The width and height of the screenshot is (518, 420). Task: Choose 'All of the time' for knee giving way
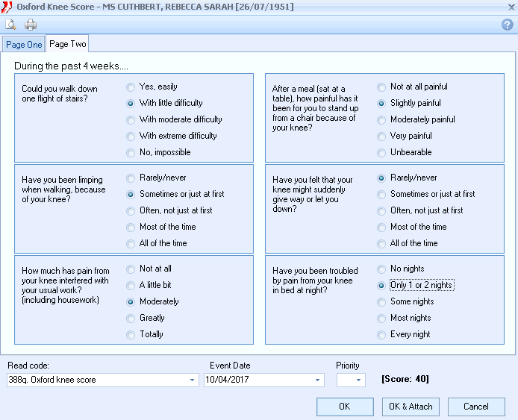(x=382, y=243)
